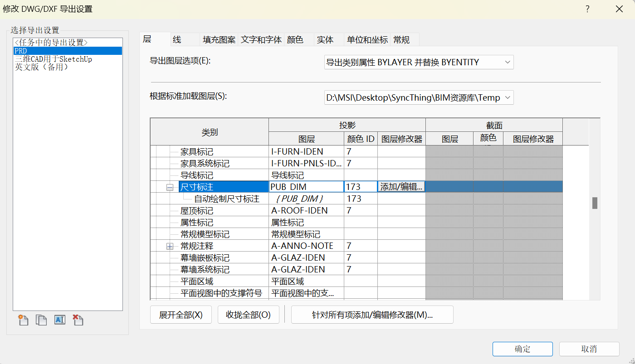Open the 常规 tab
Screen dimensions: 635x364
click(x=401, y=39)
